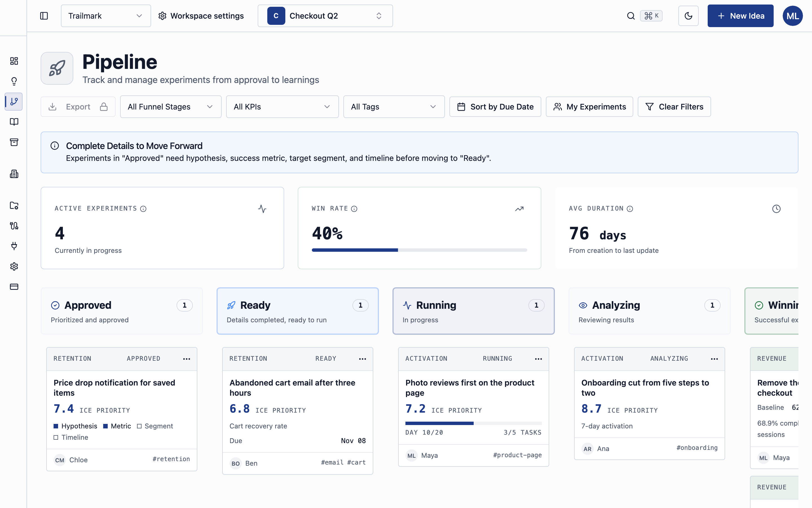Click the Win Rate info icon

pyautogui.click(x=354, y=209)
